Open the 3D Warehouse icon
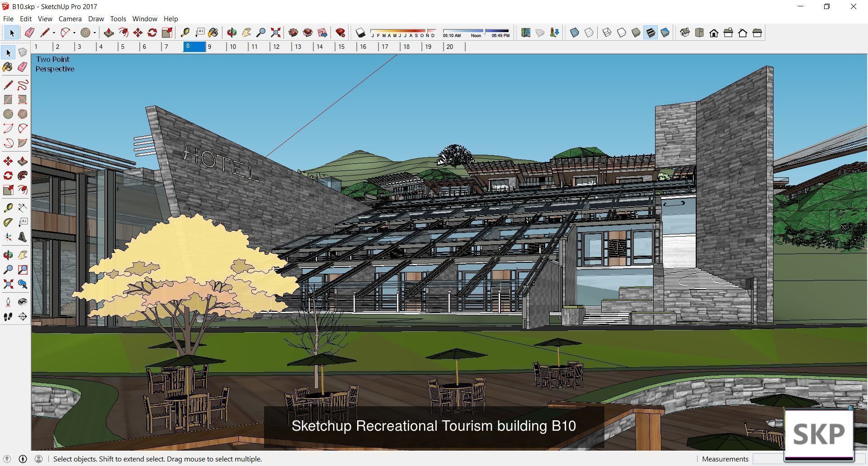This screenshot has height=466, width=868. (x=293, y=33)
